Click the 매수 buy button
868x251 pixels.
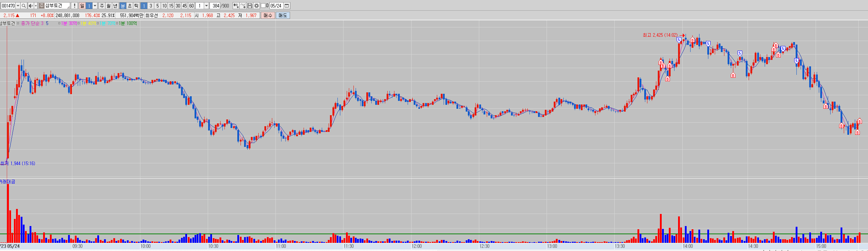pyautogui.click(x=268, y=15)
